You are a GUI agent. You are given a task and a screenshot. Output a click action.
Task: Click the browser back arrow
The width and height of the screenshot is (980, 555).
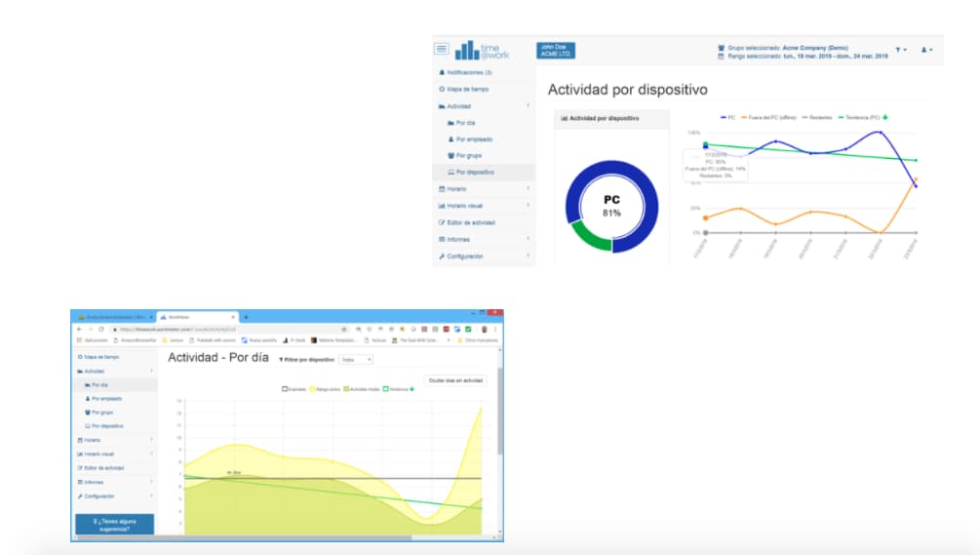[78, 330]
